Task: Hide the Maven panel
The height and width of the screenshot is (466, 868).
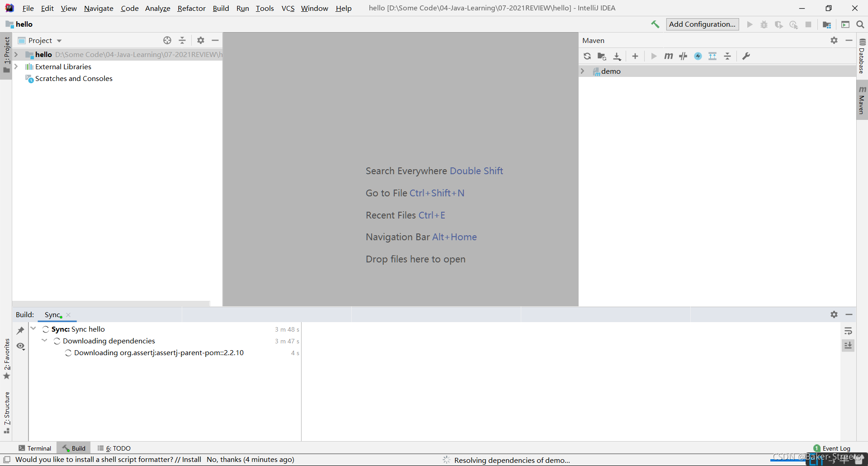Action: pyautogui.click(x=849, y=40)
